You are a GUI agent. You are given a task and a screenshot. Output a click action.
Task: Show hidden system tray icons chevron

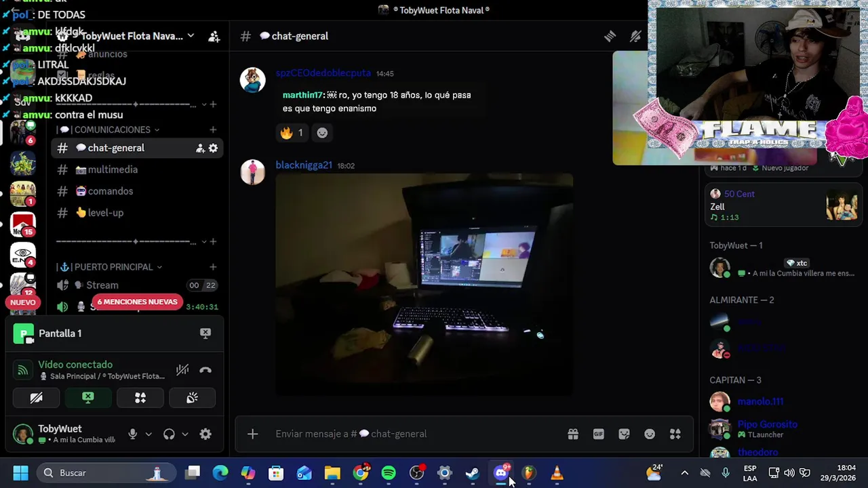[684, 473]
